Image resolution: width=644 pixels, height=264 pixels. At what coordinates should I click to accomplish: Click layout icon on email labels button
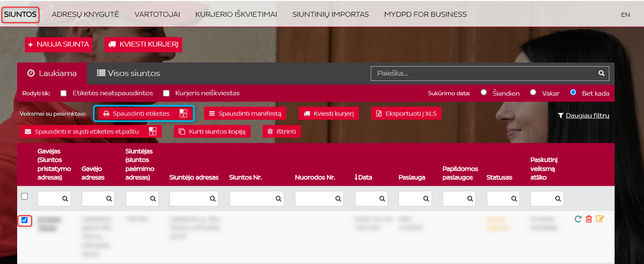click(x=153, y=131)
